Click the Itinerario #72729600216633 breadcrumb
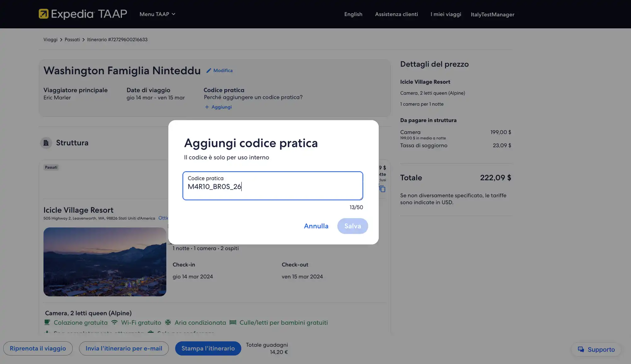Viewport: 631px width, 364px height. tap(117, 40)
